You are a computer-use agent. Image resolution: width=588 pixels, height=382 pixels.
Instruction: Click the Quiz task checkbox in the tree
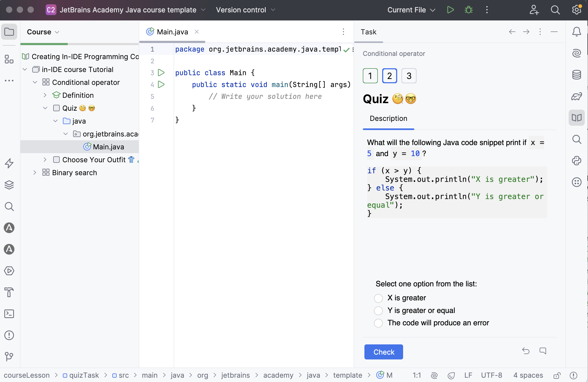click(x=56, y=108)
